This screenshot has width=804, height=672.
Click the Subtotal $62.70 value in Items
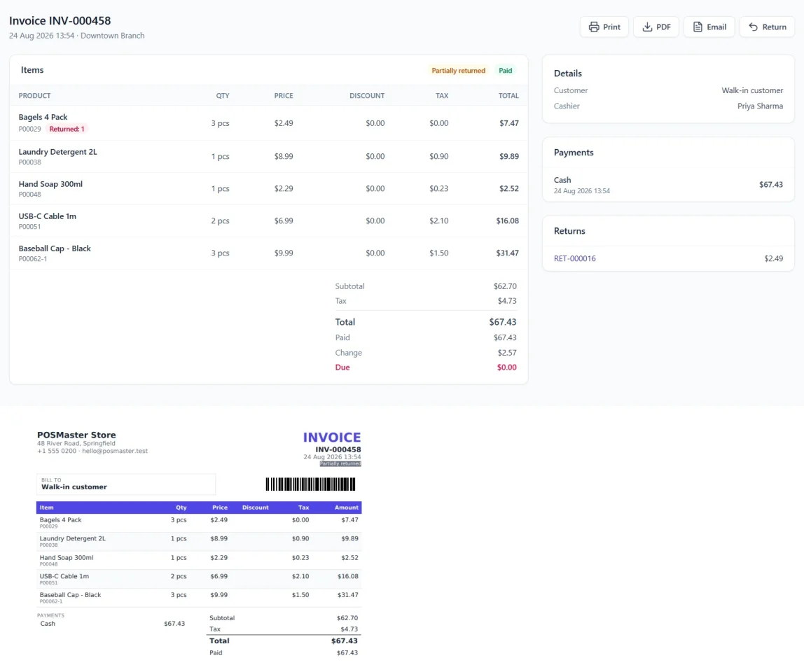pyautogui.click(x=504, y=286)
